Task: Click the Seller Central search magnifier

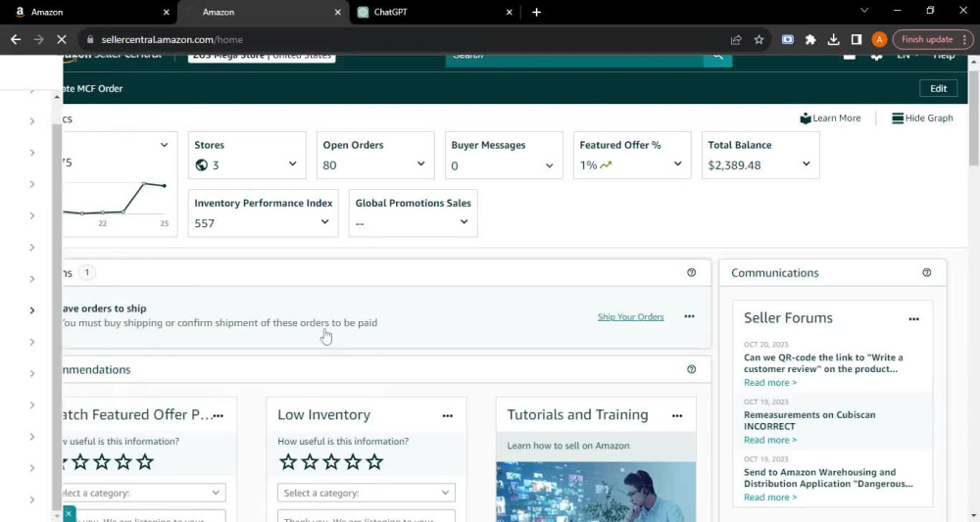Action: (x=717, y=58)
